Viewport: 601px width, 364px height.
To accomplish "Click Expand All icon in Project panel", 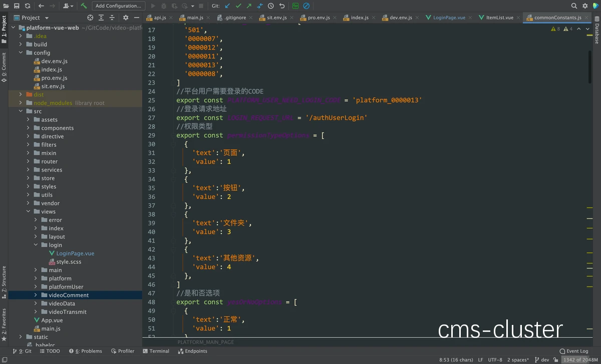I will (x=102, y=18).
